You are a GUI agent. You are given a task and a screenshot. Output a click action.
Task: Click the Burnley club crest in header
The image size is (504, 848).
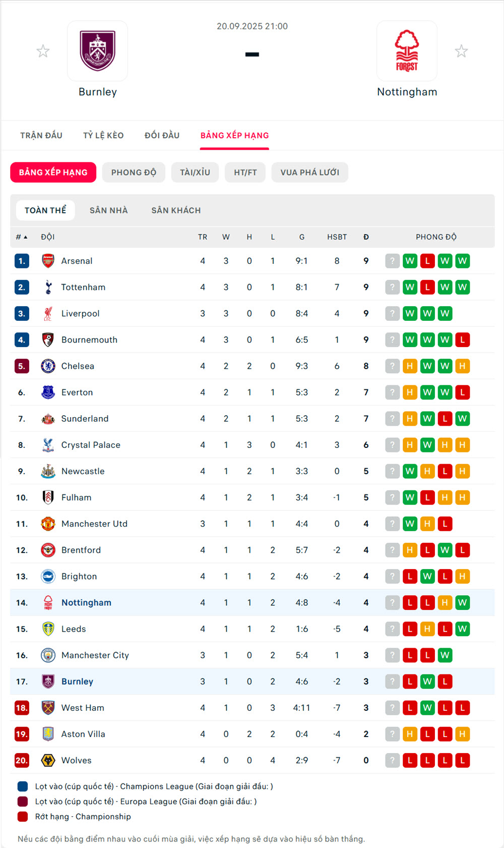[97, 51]
